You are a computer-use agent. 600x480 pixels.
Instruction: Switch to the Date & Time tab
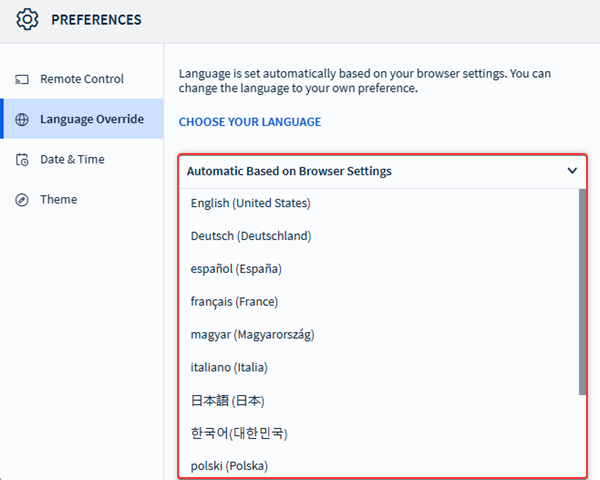[72, 159]
